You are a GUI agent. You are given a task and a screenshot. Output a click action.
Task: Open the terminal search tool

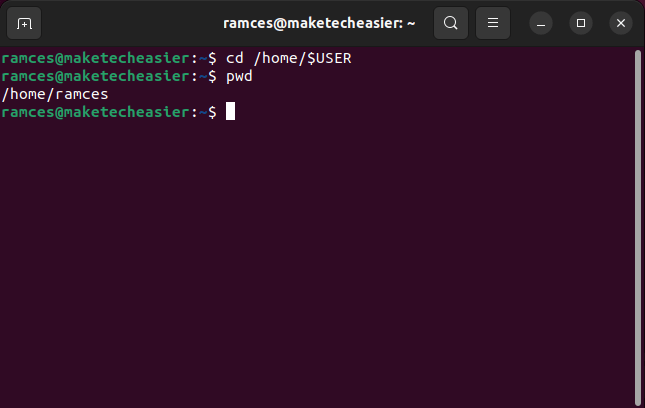point(451,23)
